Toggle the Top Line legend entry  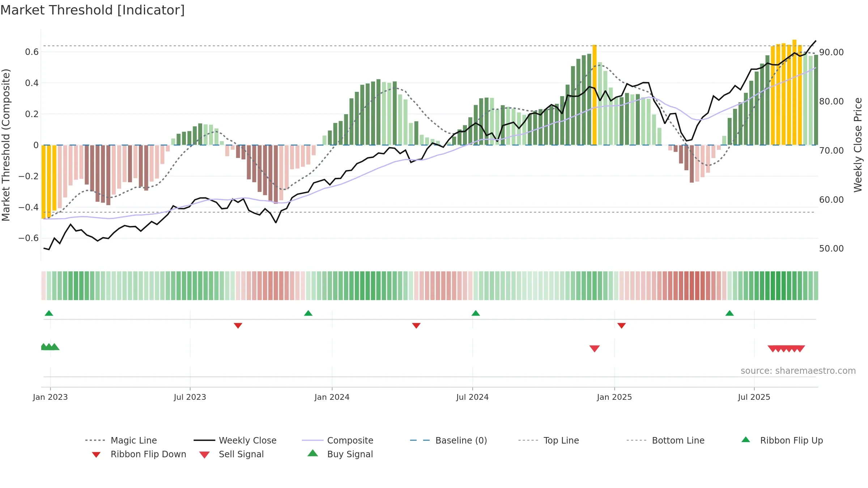549,440
